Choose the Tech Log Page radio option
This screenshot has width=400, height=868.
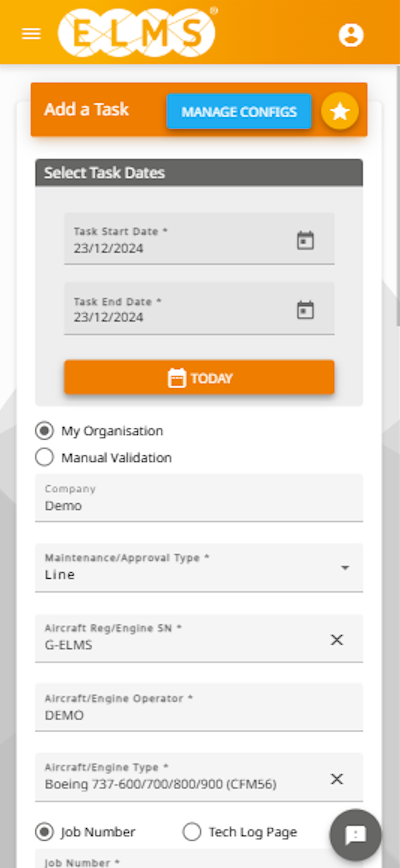point(192,832)
